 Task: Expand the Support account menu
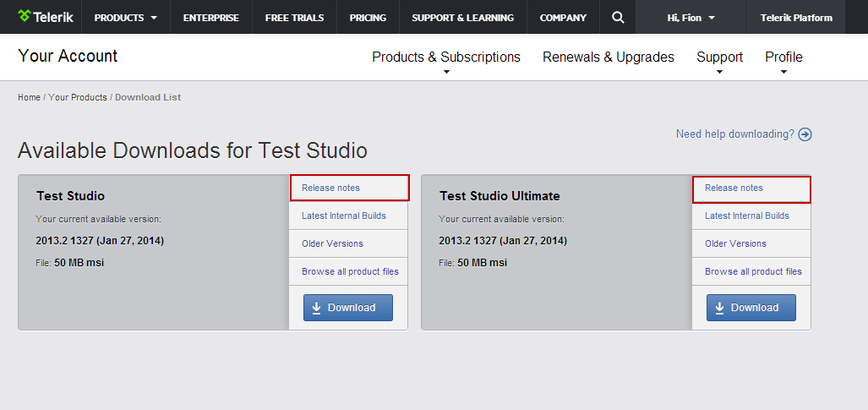719,57
